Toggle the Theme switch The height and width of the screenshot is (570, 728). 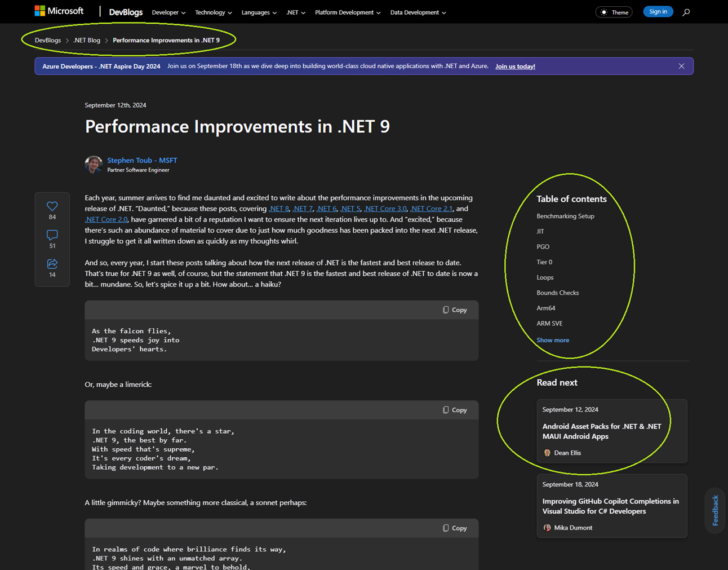[x=614, y=12]
